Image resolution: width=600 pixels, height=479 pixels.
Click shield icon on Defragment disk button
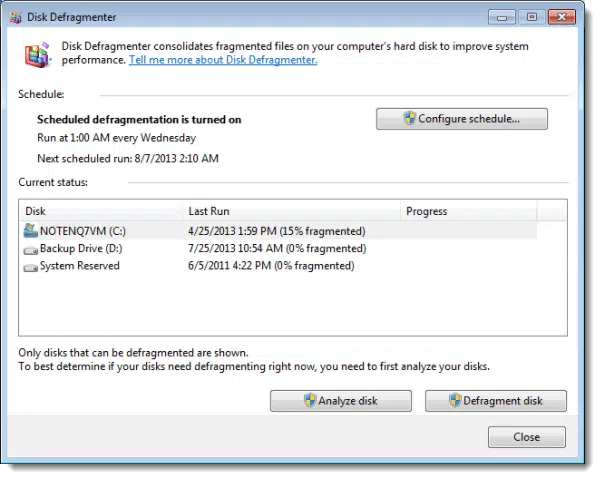[x=455, y=401]
